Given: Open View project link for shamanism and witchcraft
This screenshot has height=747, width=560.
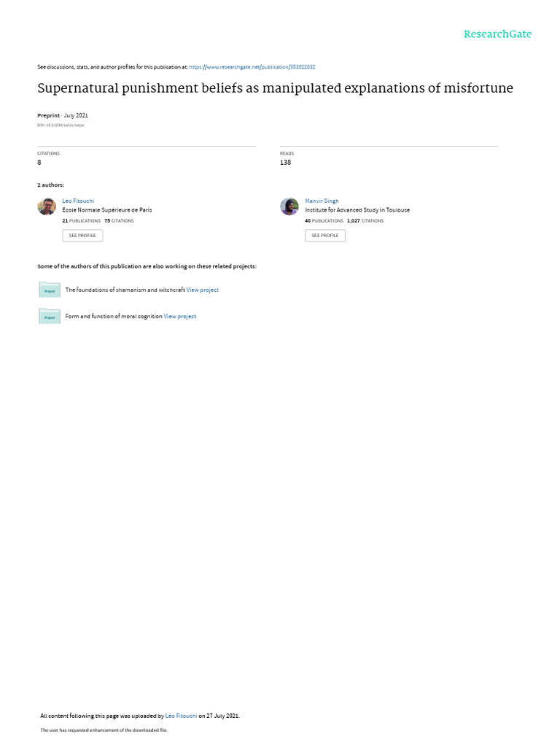Looking at the screenshot, I should [x=203, y=290].
